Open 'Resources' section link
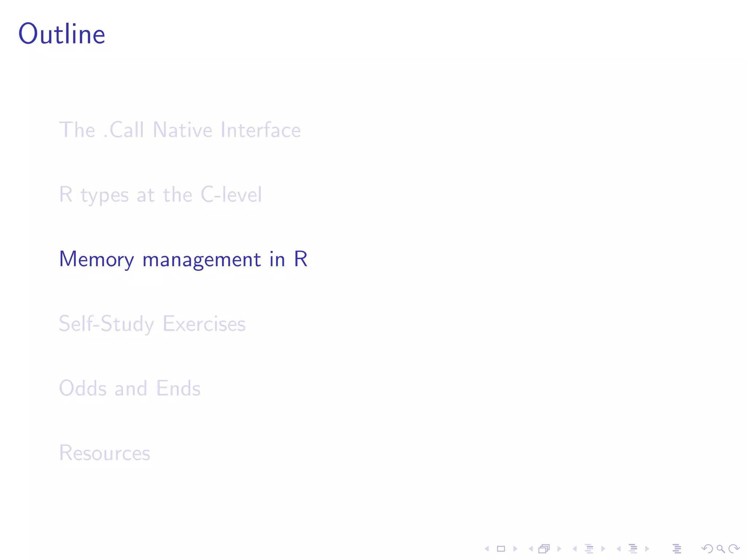This screenshot has width=747, height=560. [x=105, y=453]
